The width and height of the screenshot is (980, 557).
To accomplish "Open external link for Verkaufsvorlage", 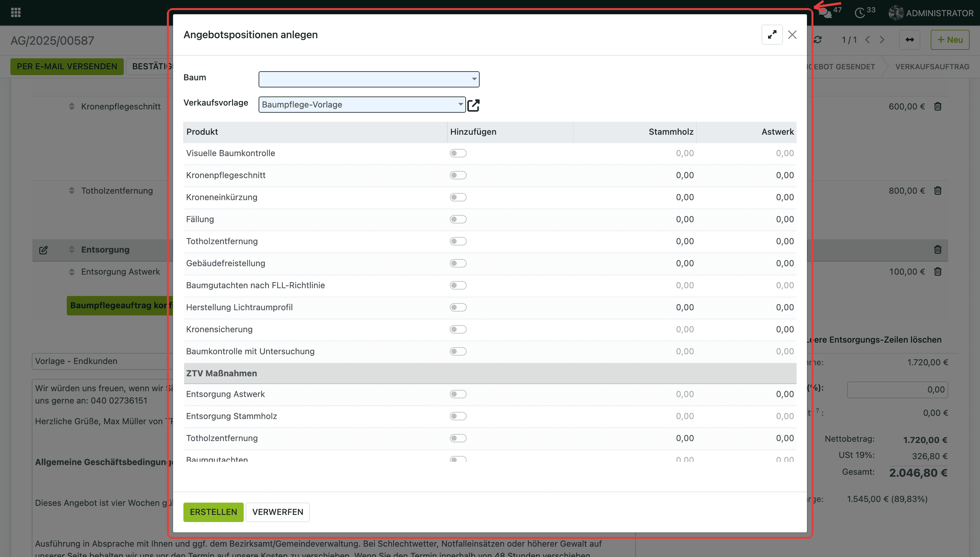I will [473, 105].
